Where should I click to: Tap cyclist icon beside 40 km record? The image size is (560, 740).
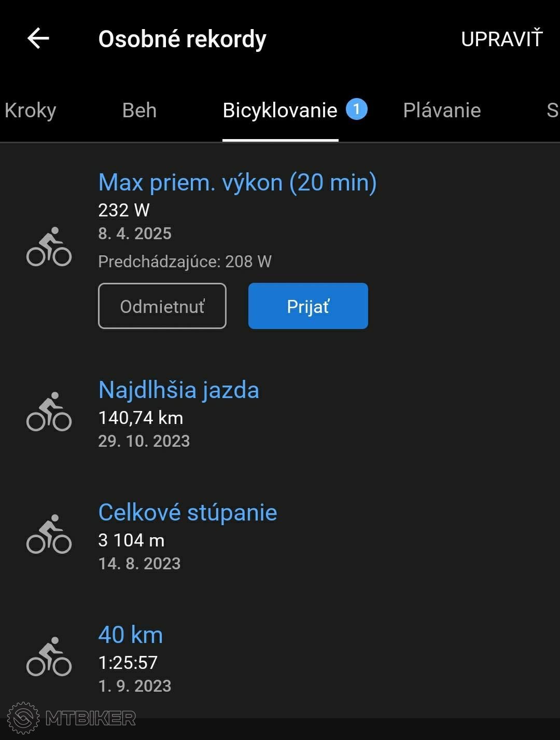(x=49, y=656)
